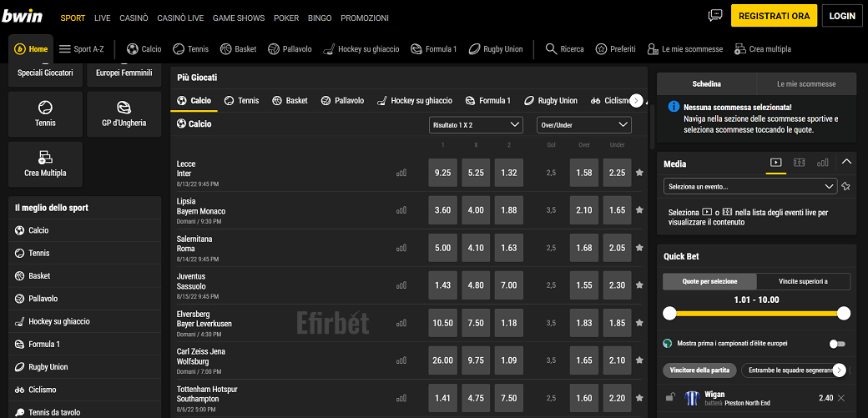This screenshot has width=868, height=418.
Task: Toggle Mostra prima i campionati d'élite europei
Action: pos(838,344)
